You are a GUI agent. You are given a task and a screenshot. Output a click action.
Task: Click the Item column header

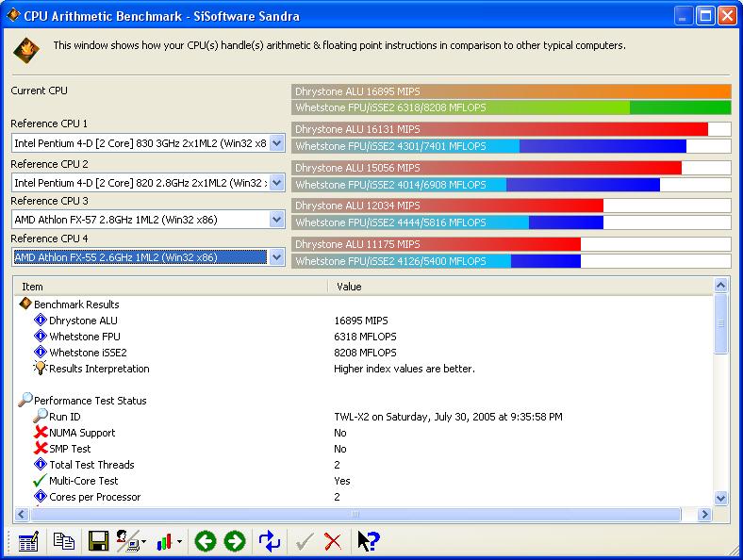pos(171,287)
